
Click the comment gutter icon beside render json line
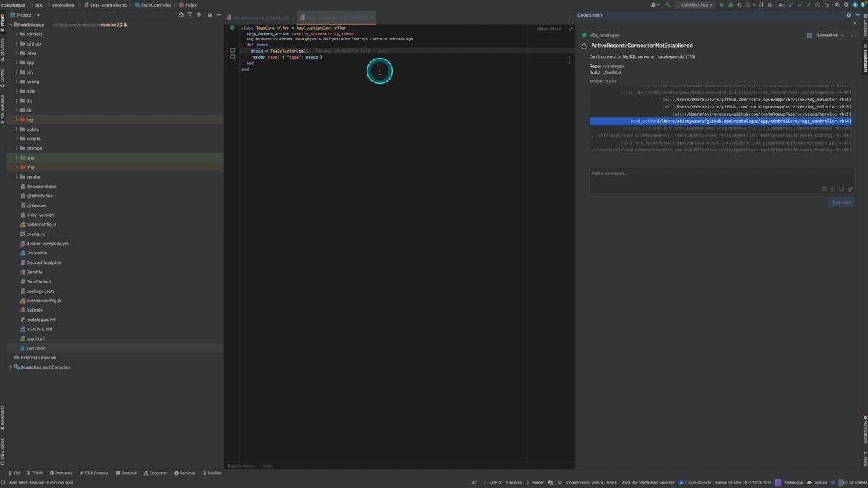click(232, 57)
